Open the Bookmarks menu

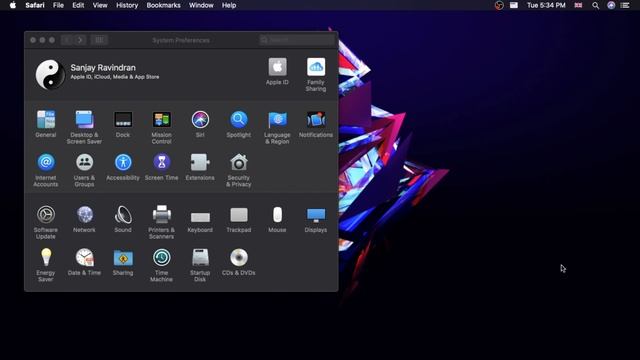tap(163, 5)
